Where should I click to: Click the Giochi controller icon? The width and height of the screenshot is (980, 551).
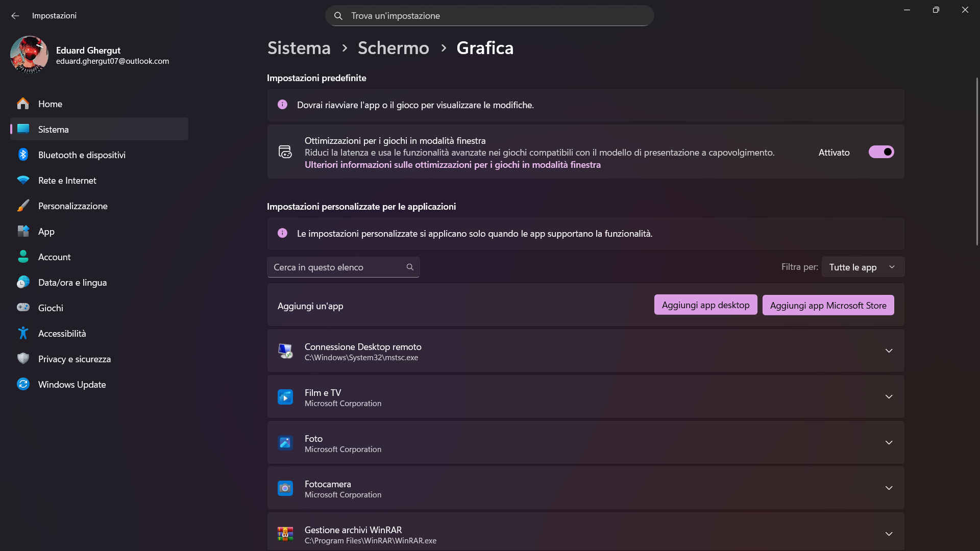coord(23,308)
